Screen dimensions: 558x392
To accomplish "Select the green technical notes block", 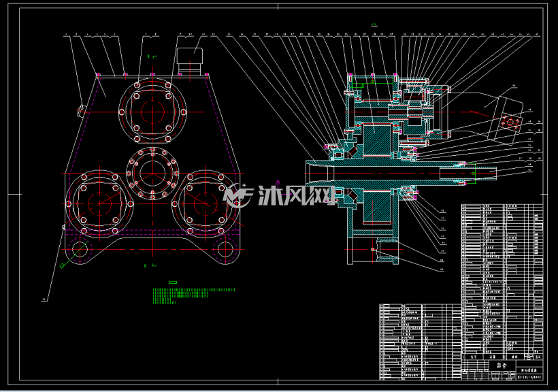I will (x=194, y=296).
